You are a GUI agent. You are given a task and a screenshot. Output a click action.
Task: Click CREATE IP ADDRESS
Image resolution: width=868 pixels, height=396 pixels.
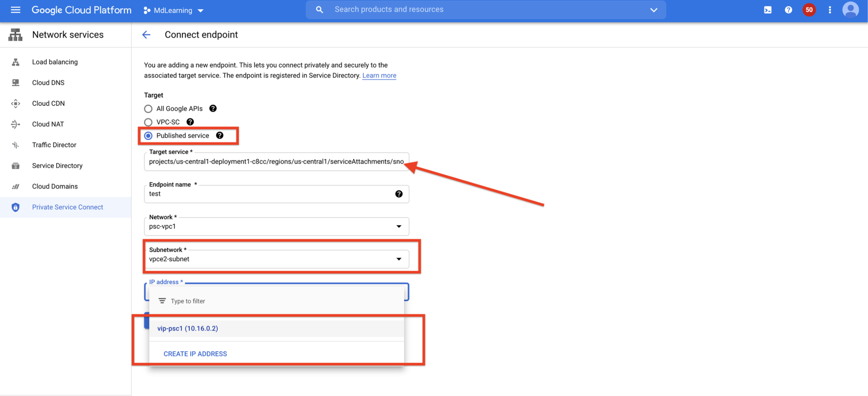(x=195, y=354)
